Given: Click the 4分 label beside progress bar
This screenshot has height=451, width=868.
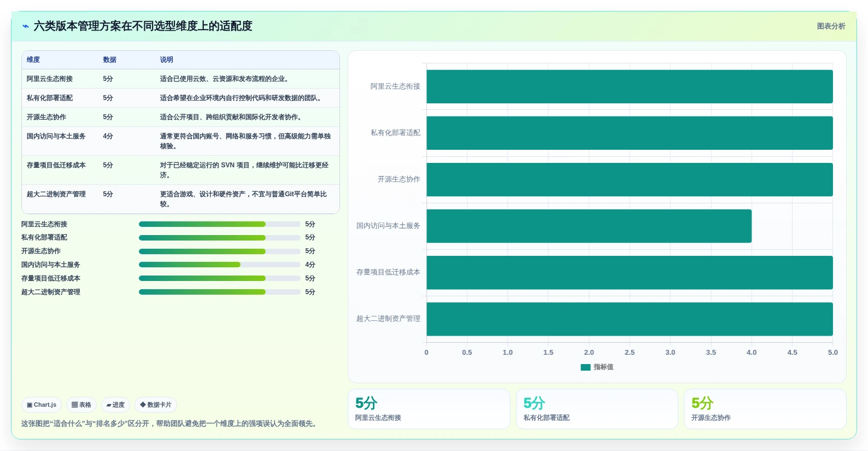Looking at the screenshot, I should click(310, 265).
